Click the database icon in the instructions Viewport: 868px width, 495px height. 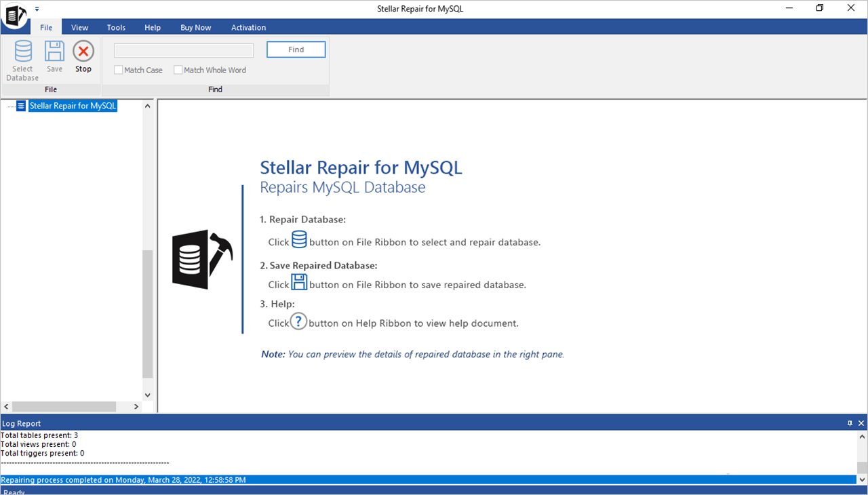(x=299, y=240)
